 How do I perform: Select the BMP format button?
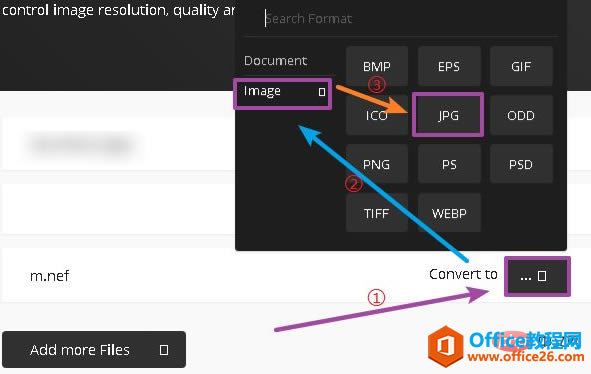click(x=377, y=66)
